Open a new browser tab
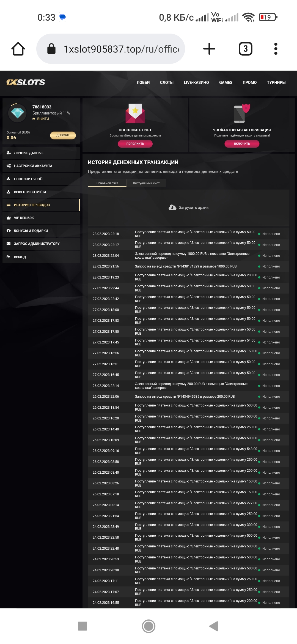The image size is (297, 644). click(x=209, y=49)
